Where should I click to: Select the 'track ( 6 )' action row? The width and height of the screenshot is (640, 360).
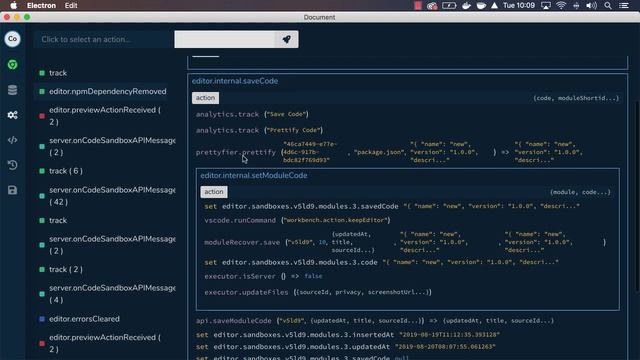pos(66,171)
